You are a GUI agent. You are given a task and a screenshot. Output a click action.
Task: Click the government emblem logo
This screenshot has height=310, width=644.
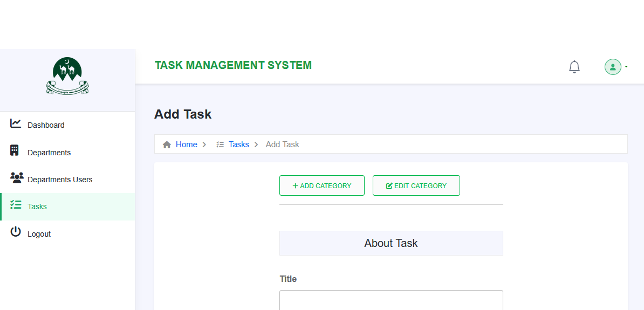coord(67,77)
